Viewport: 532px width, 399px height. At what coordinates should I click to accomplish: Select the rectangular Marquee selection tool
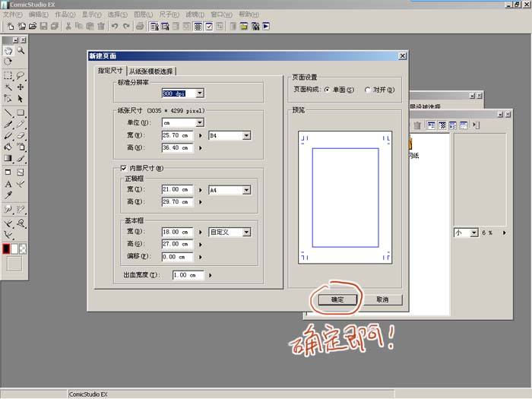click(x=8, y=76)
